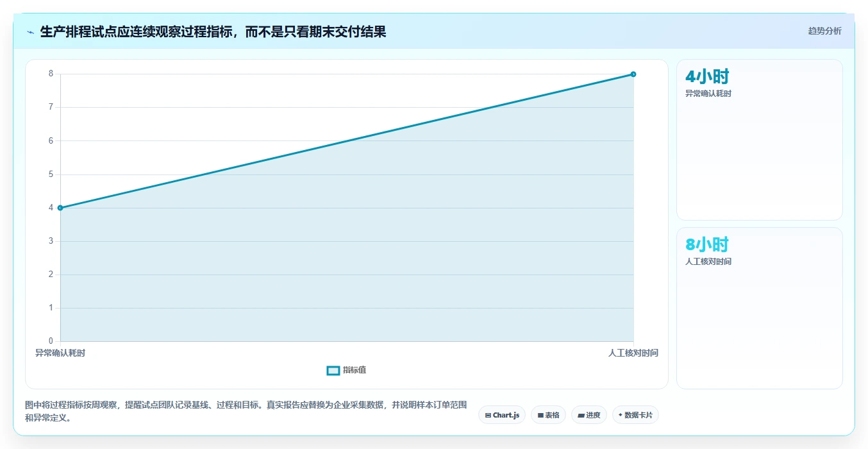Click y-axis tick label 2
868x449 pixels.
(51, 275)
